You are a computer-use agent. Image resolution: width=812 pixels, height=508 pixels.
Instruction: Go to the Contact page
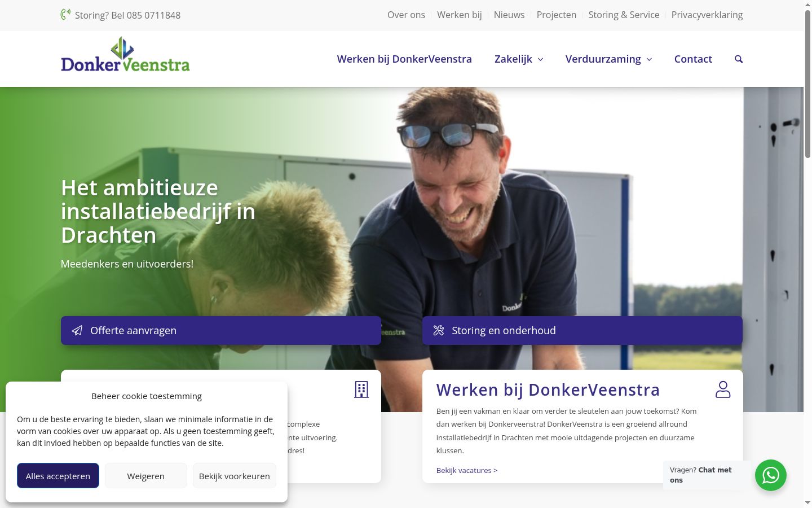(x=693, y=59)
